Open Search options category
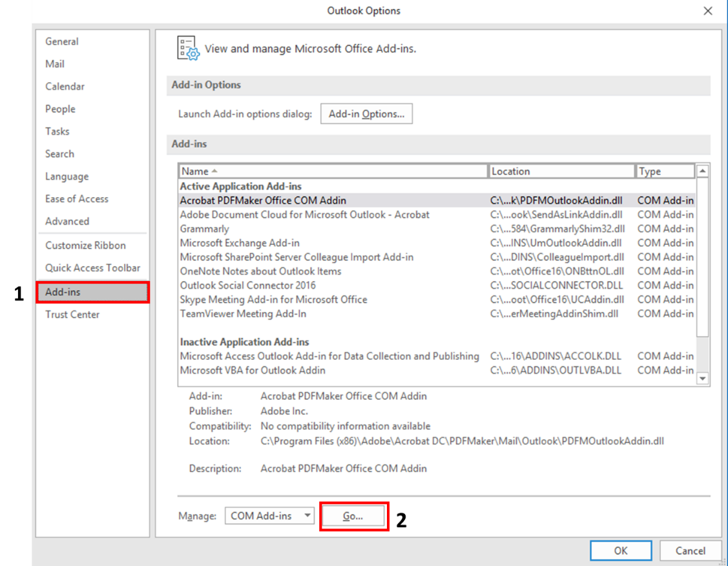Viewport: 728px width, 566px height. tap(59, 154)
